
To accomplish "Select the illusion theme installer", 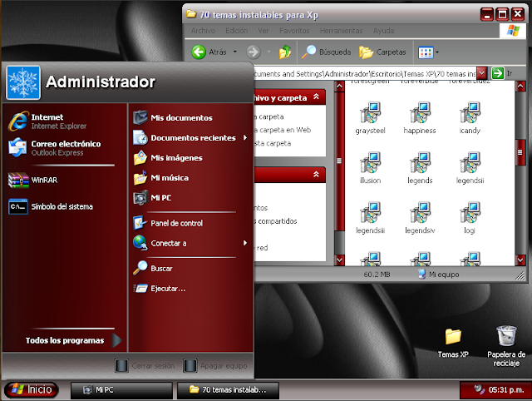I will (x=370, y=168).
